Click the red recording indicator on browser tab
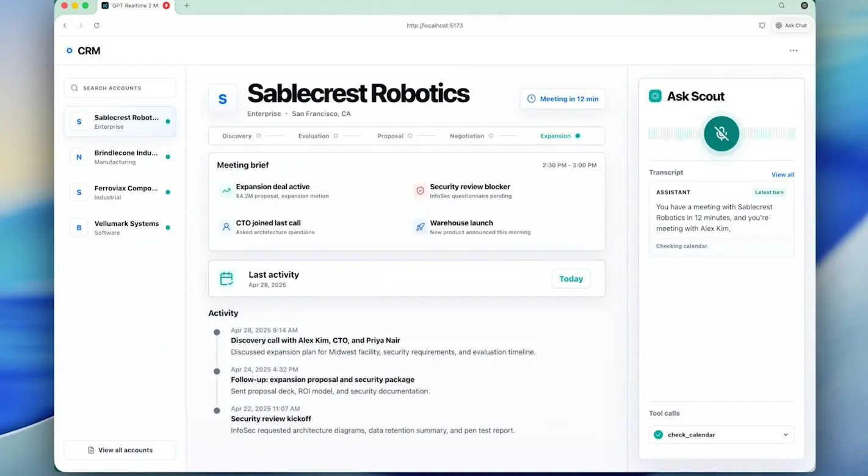The width and height of the screenshot is (868, 476). pyautogui.click(x=166, y=5)
